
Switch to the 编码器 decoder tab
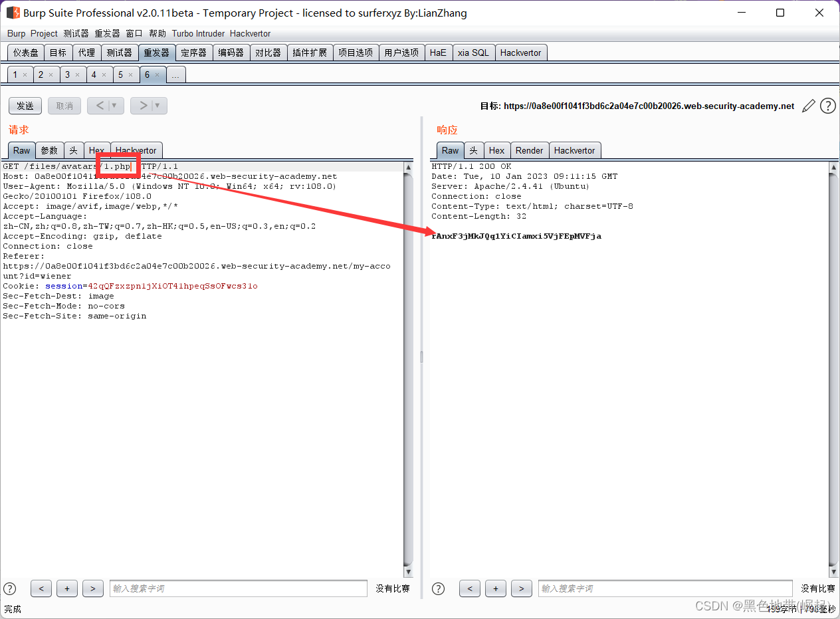(231, 53)
